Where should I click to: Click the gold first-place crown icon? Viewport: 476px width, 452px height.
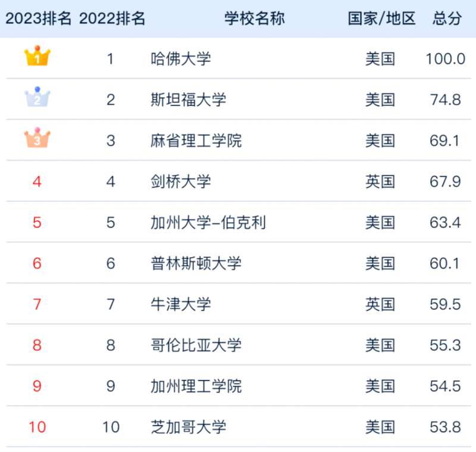(37, 56)
